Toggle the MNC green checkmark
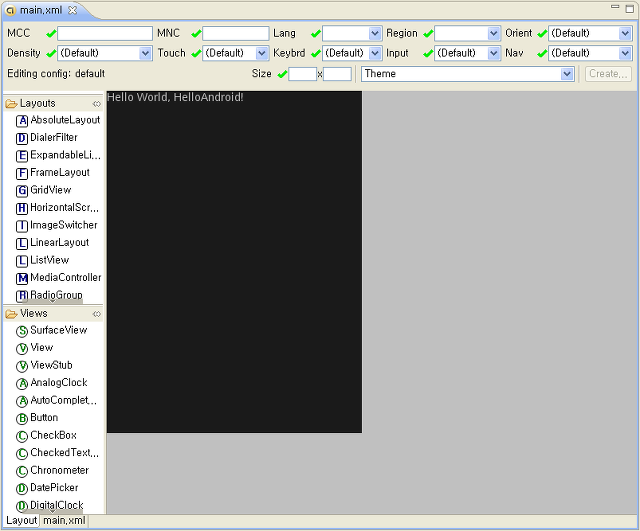The width and height of the screenshot is (640, 531). click(x=196, y=33)
